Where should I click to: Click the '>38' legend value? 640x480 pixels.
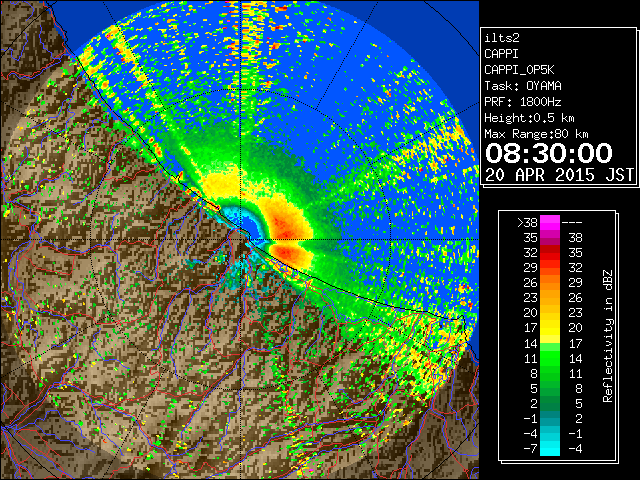[x=527, y=222]
